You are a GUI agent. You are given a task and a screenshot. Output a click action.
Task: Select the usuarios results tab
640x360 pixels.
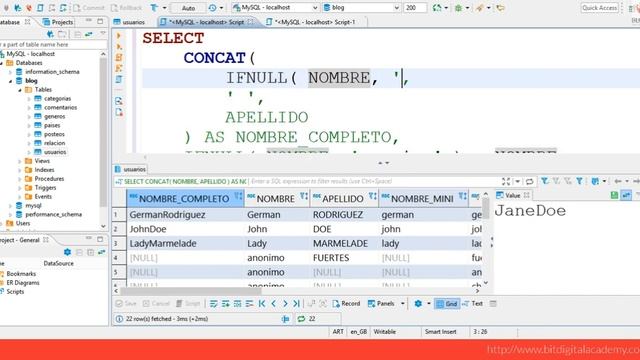click(x=130, y=169)
